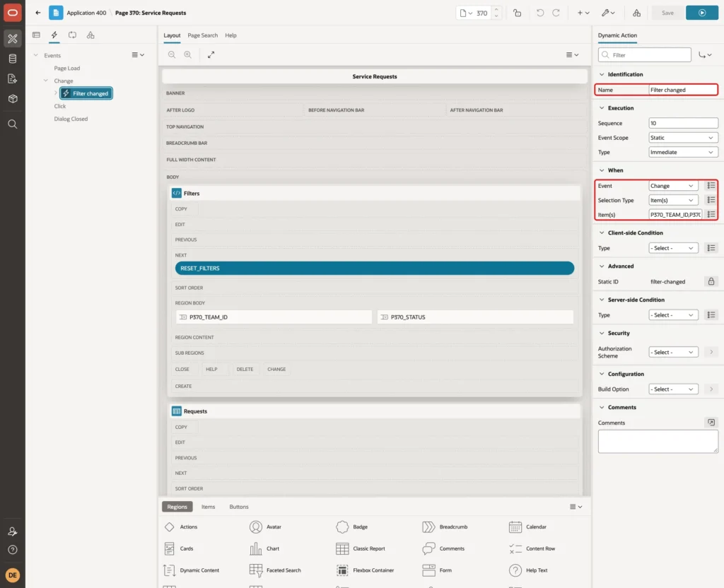The width and height of the screenshot is (724, 588).
Task: Open the page selector dropdown
Action: coord(466,13)
